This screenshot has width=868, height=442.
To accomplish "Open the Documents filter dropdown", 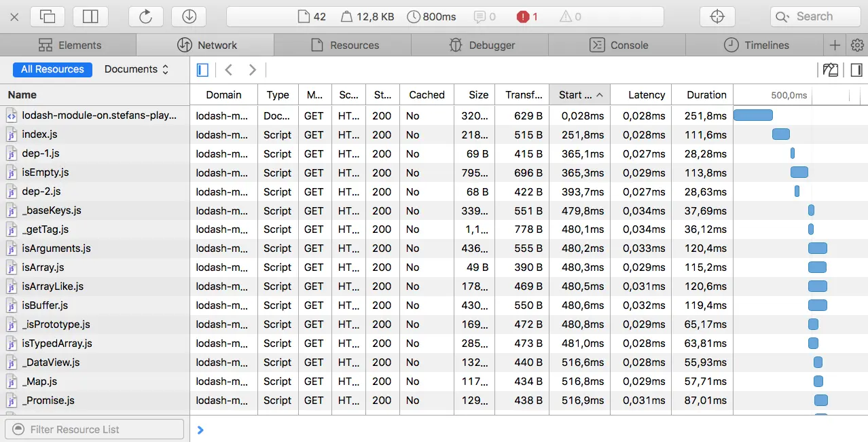I will coord(136,69).
